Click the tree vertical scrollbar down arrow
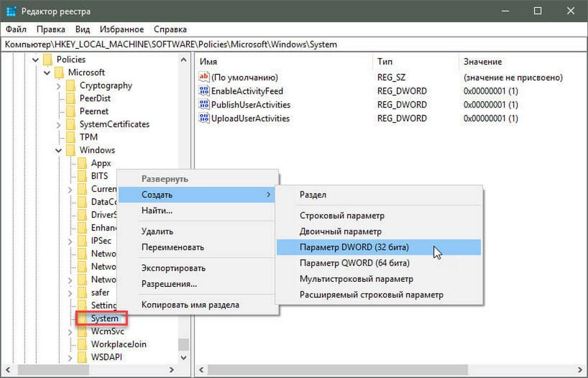The width and height of the screenshot is (588, 378). (183, 358)
